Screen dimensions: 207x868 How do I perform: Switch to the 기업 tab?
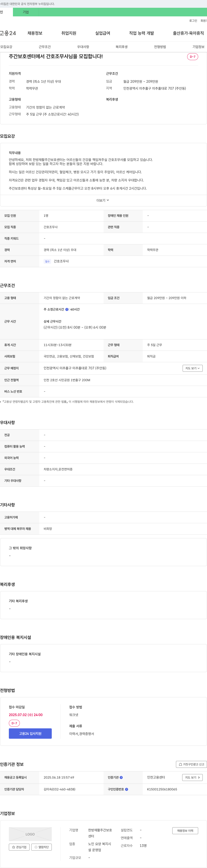(x=26, y=12)
